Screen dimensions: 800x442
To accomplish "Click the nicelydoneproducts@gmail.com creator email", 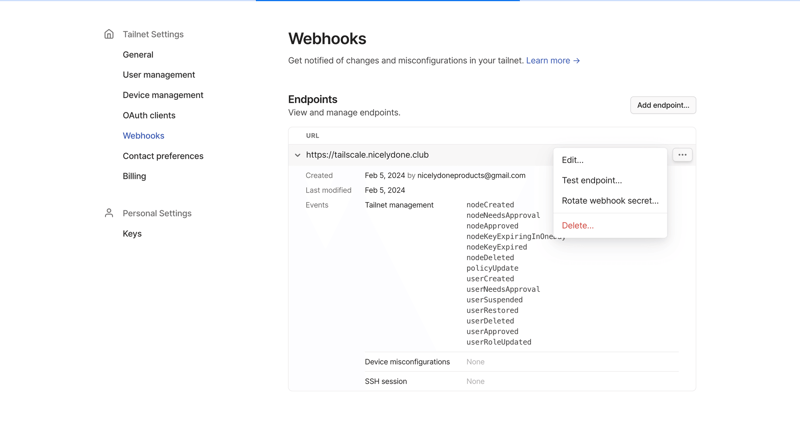I will [471, 175].
